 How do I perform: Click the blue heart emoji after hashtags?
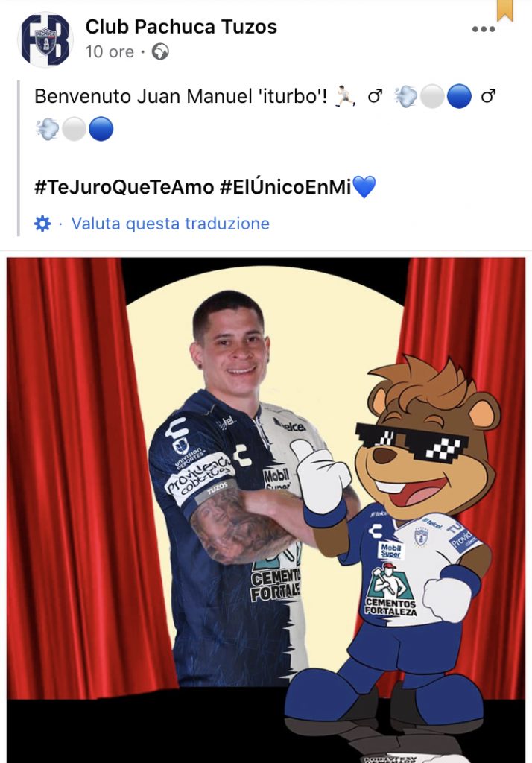click(364, 187)
